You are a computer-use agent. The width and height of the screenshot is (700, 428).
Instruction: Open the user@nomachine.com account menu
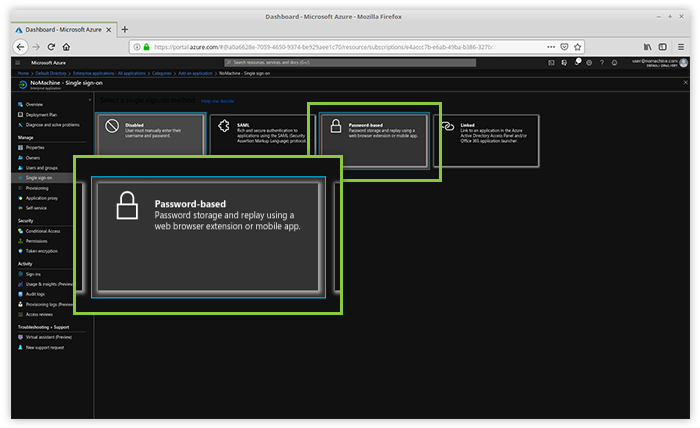coord(660,62)
